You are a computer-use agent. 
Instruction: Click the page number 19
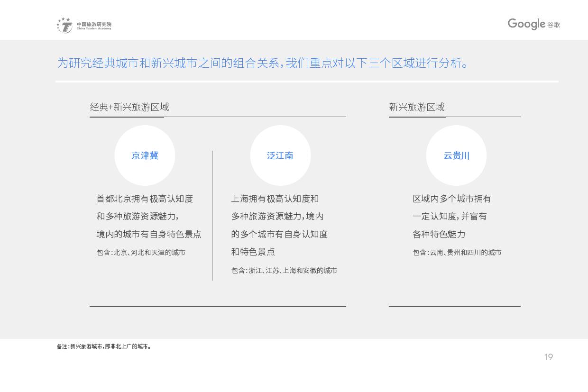[549, 357]
